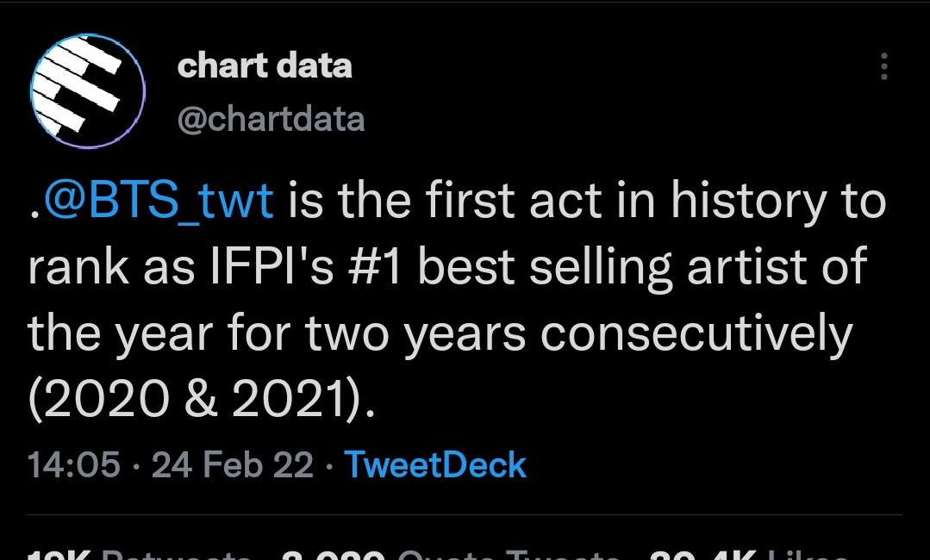Viewport: 930px width, 560px height.
Task: Open the @chartdata handle profile
Action: coord(271,119)
